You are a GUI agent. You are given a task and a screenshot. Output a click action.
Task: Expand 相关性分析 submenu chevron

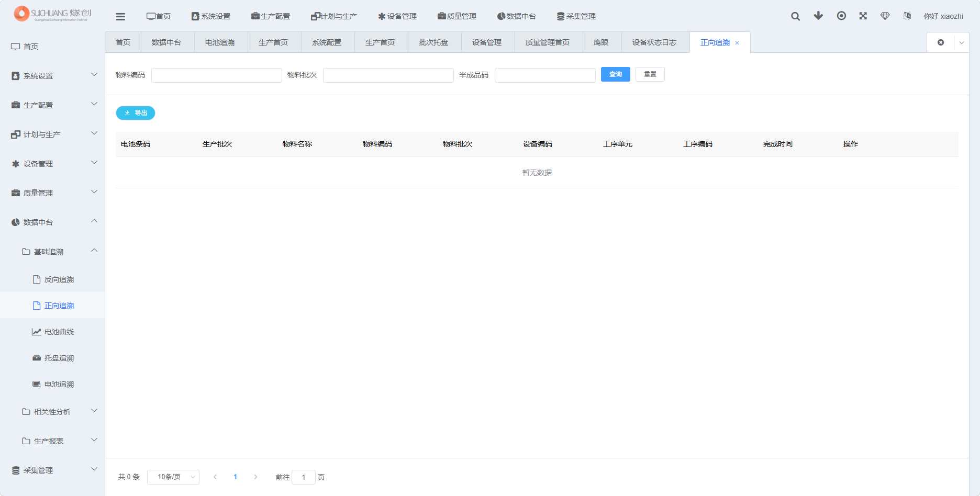94,411
